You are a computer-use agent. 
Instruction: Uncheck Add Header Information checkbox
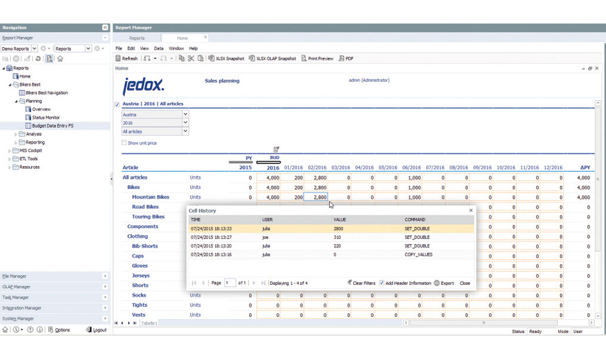point(382,283)
